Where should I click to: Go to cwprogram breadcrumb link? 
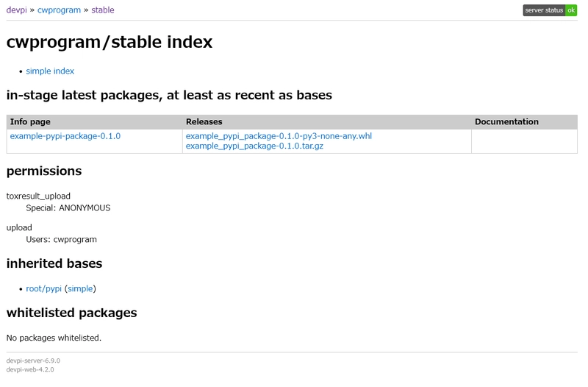coord(59,10)
